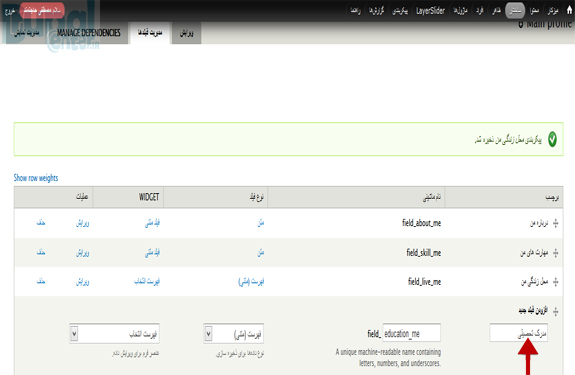Open the محتوا (Content) admin menu item

(534, 11)
